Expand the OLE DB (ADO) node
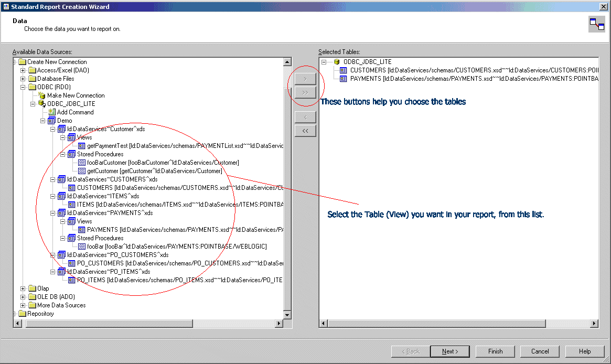 pos(23,297)
